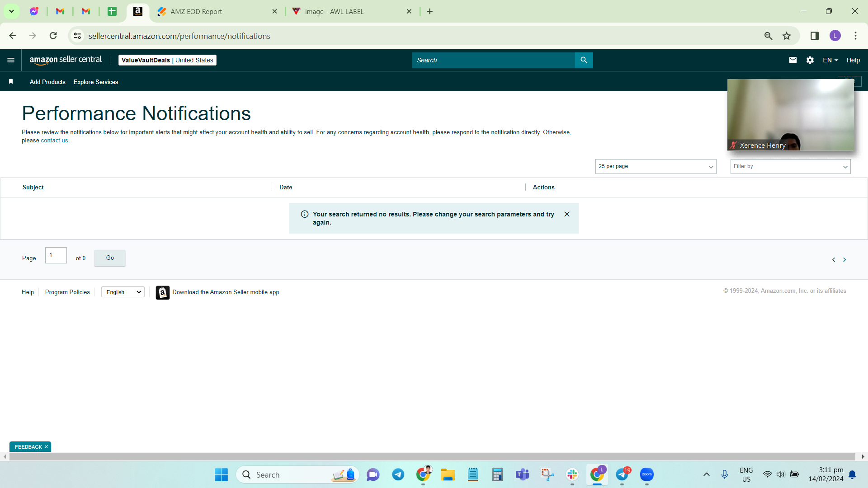Open the Chrome profile avatar

pos(835,36)
